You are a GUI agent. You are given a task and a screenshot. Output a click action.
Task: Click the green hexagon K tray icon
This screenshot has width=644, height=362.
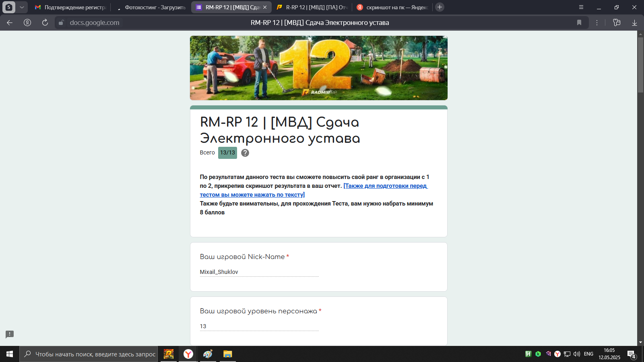538,354
